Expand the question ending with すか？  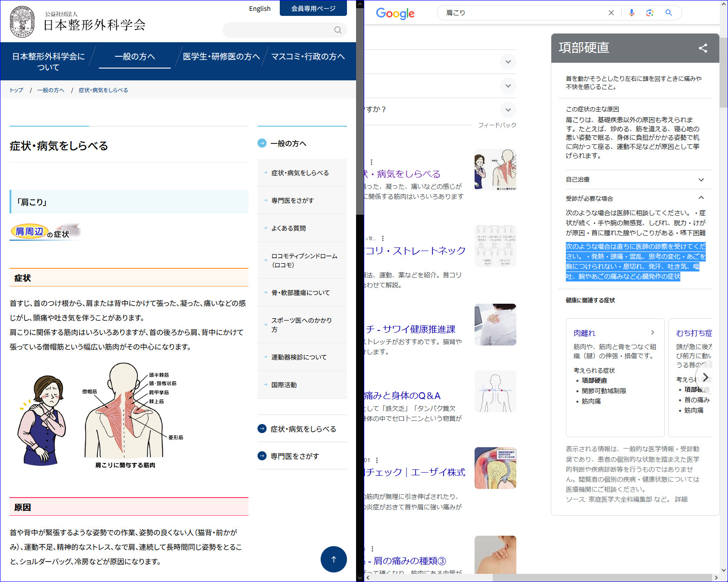pyautogui.click(x=508, y=109)
